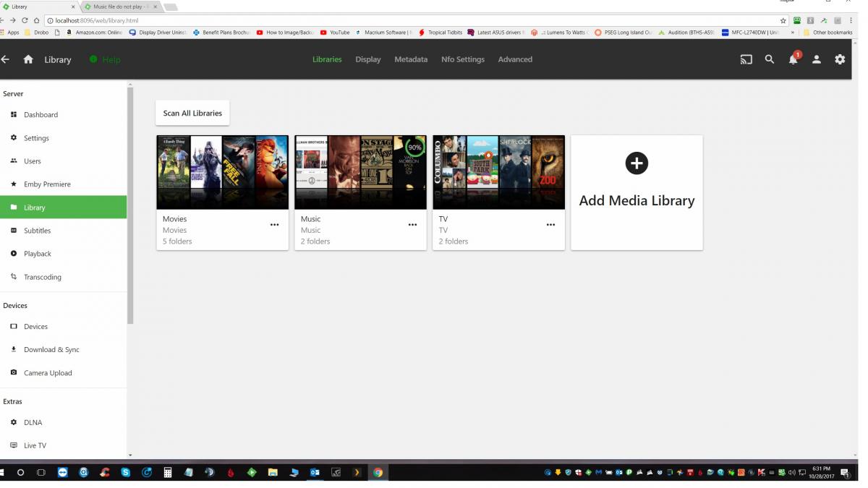The image size is (868, 488).
Task: Select Transcoding in the sidebar
Action: [42, 277]
